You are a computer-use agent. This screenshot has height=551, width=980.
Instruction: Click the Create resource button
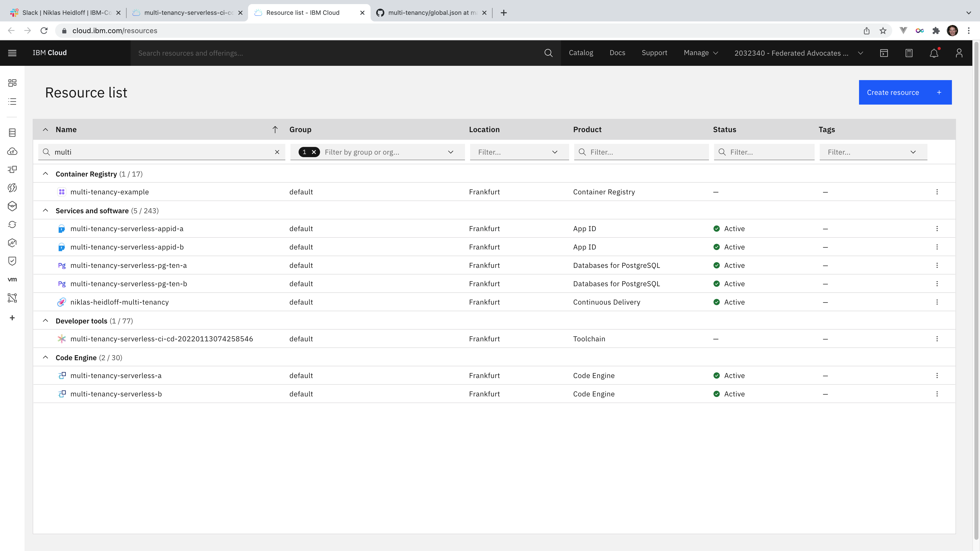point(905,92)
